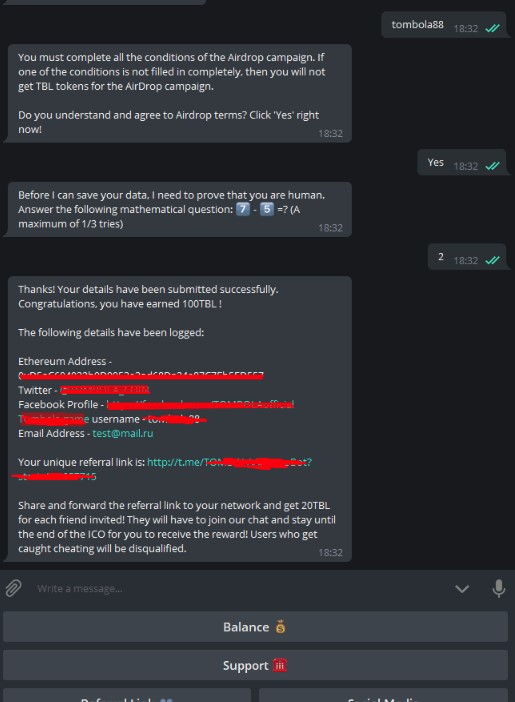This screenshot has width=515, height=702.
Task: Click the paperclip attach file icon
Action: (x=13, y=588)
